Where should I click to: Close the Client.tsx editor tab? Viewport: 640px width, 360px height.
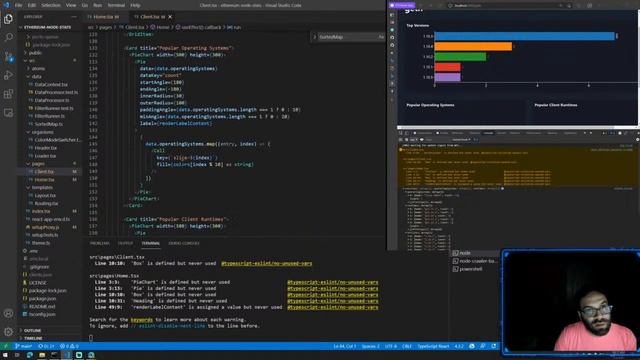pyautogui.click(x=170, y=17)
